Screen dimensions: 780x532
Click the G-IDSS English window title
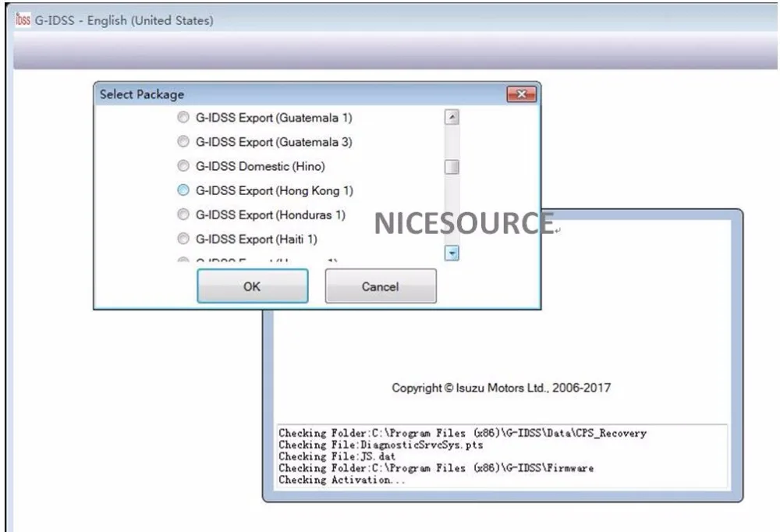coord(124,20)
